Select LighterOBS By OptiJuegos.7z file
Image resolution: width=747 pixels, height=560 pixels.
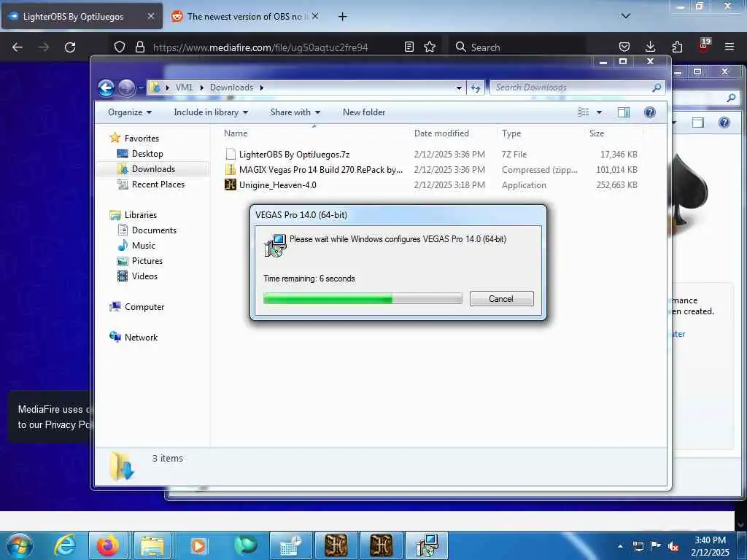[x=295, y=155]
